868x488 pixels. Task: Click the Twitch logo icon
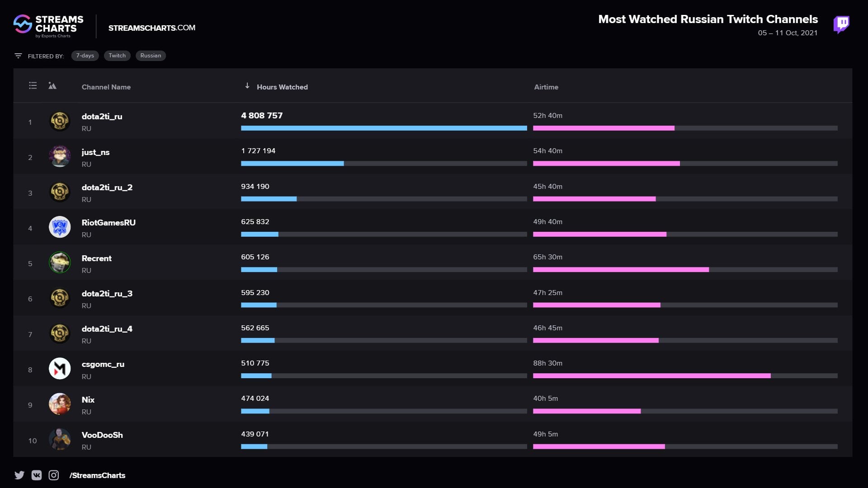point(841,24)
